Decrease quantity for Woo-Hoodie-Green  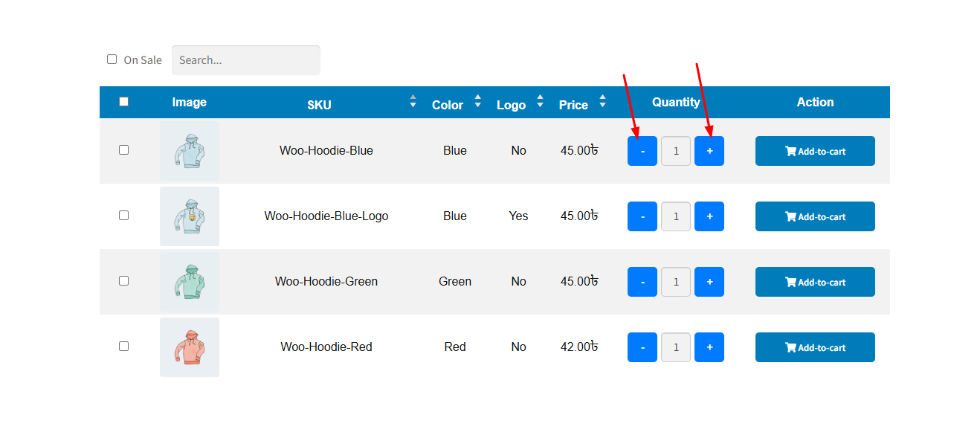[x=642, y=282]
